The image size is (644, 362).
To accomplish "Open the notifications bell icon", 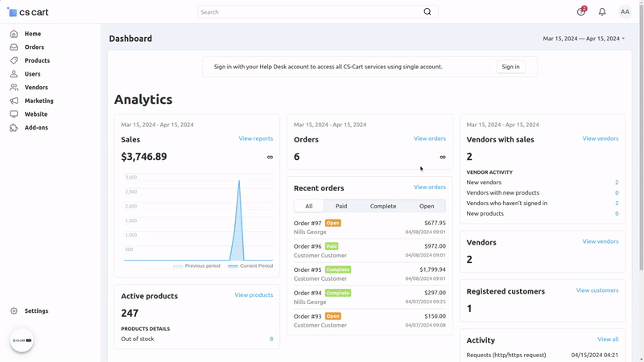I will pos(602,12).
